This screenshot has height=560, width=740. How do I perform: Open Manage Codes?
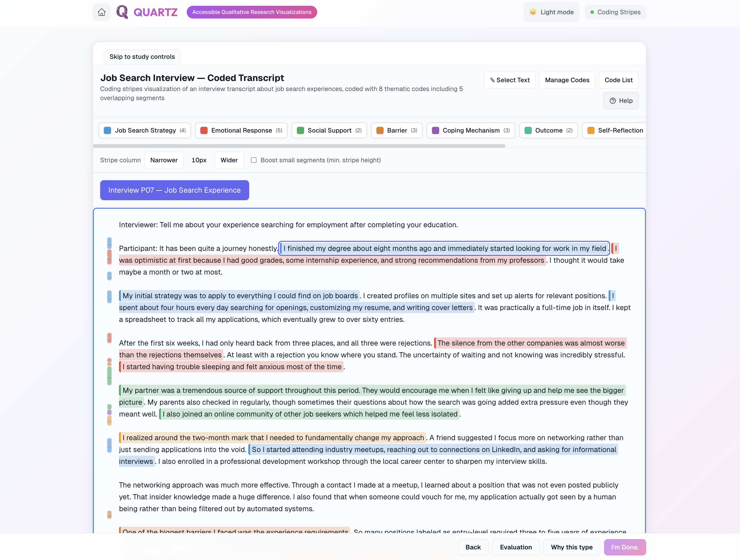pyautogui.click(x=567, y=80)
